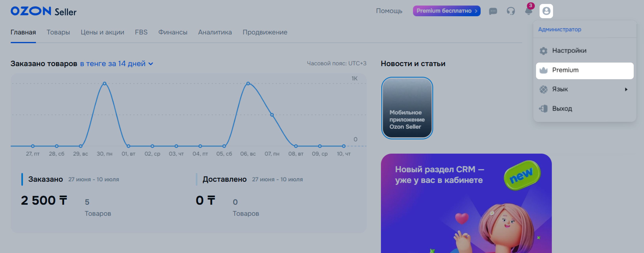Viewport: 644px width, 253px height.
Task: Click the exit icon next to Выход
Action: click(x=543, y=109)
